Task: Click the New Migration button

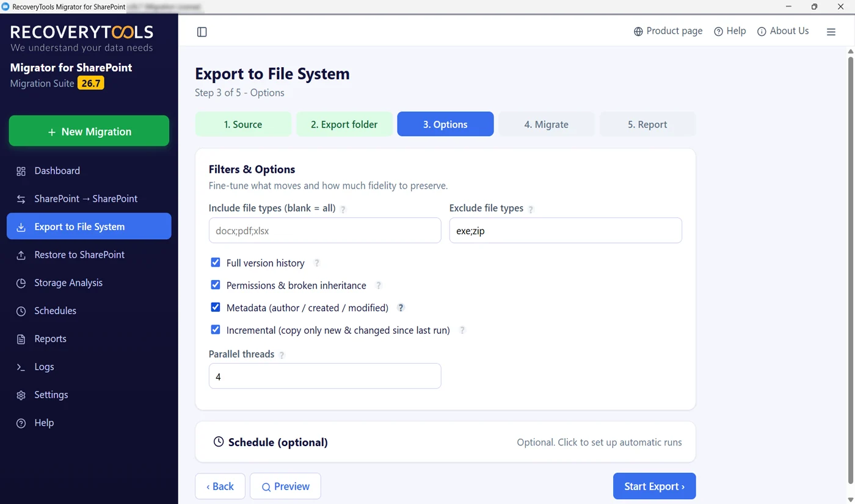Action: click(89, 131)
